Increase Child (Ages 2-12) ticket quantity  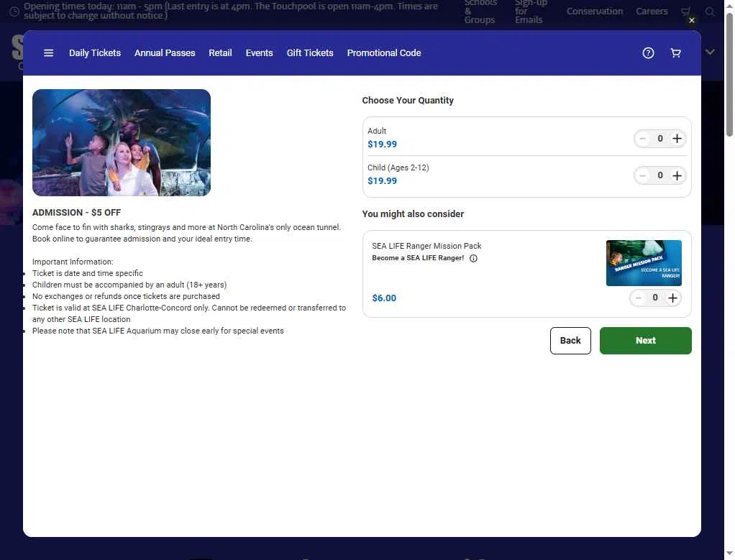click(677, 175)
